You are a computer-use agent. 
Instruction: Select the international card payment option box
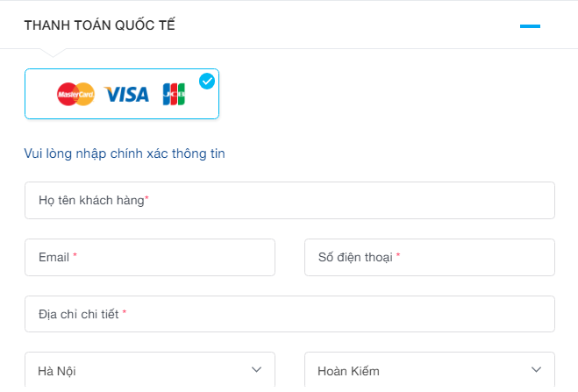click(122, 94)
